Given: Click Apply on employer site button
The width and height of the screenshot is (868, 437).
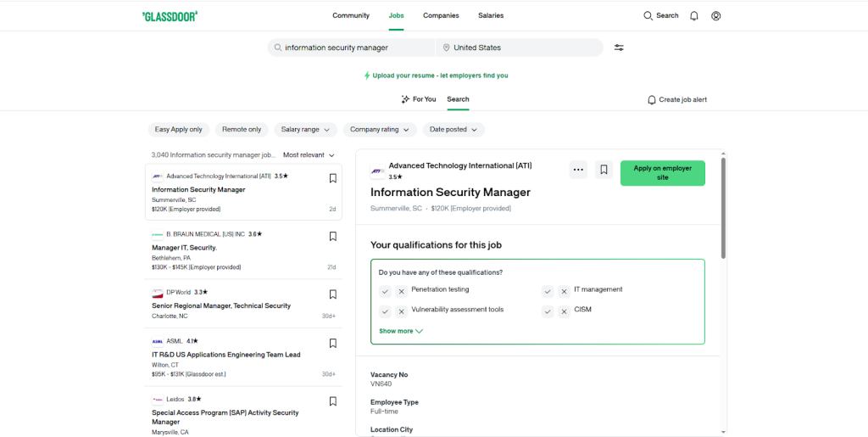Looking at the screenshot, I should click(663, 173).
